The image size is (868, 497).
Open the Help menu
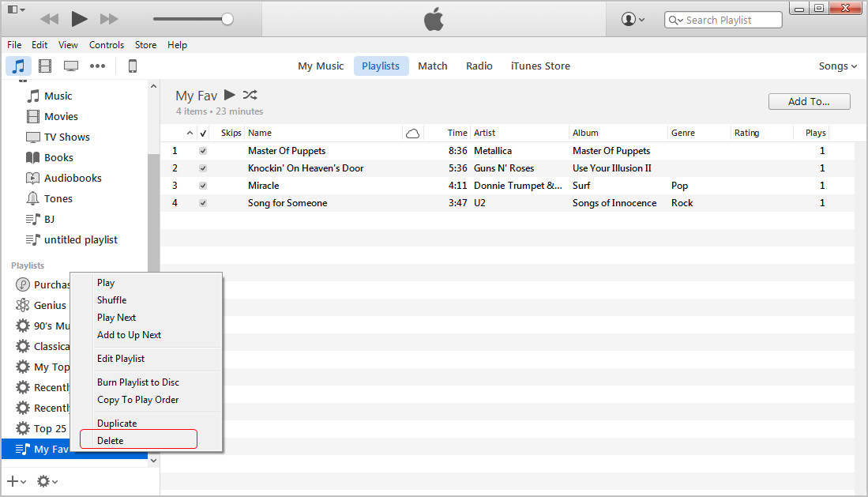[177, 45]
